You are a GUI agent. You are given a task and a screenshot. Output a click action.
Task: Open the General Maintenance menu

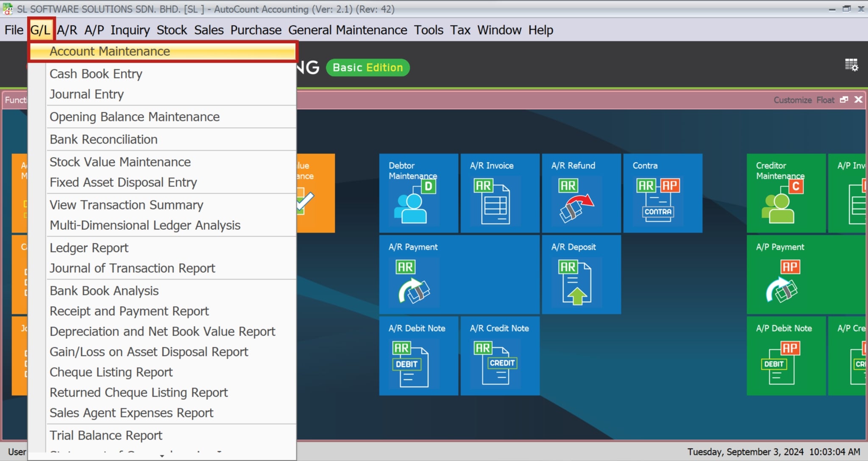point(347,30)
